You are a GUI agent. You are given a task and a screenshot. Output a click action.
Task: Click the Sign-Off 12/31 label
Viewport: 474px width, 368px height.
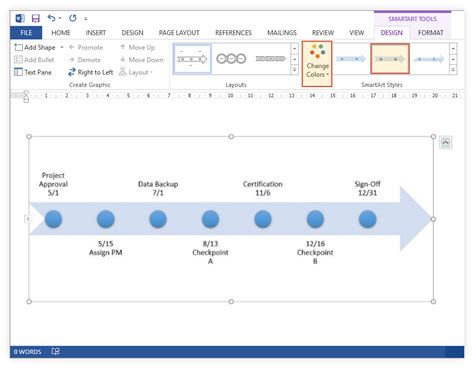367,188
